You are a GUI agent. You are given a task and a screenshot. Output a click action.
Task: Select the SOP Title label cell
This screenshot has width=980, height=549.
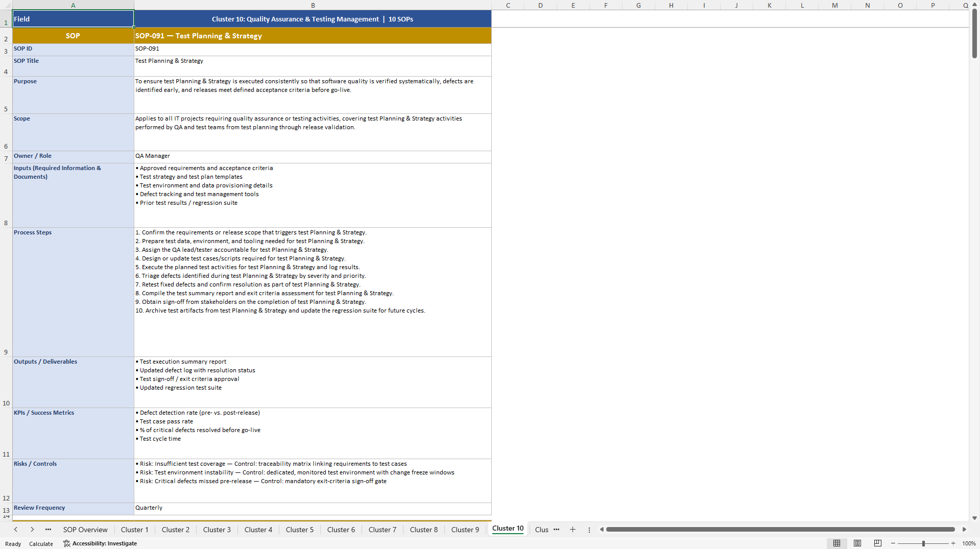[x=73, y=66]
